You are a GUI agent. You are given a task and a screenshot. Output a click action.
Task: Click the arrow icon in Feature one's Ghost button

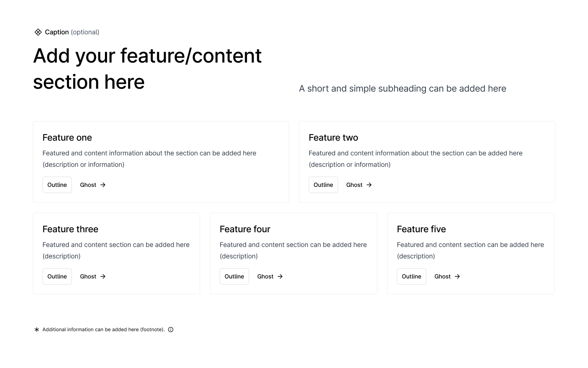pyautogui.click(x=103, y=185)
